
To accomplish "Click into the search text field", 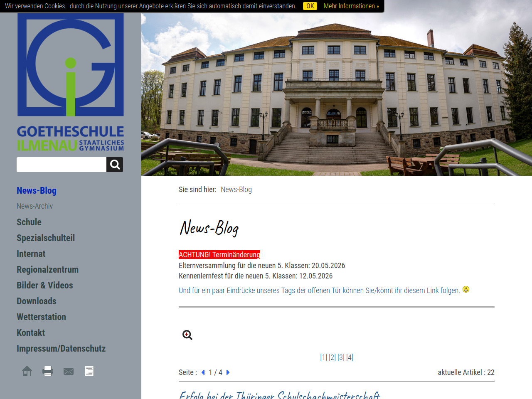I will pos(62,165).
